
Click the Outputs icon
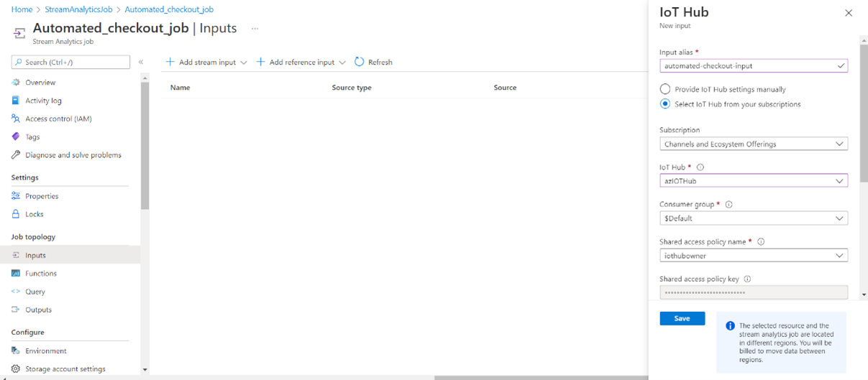[x=16, y=310]
